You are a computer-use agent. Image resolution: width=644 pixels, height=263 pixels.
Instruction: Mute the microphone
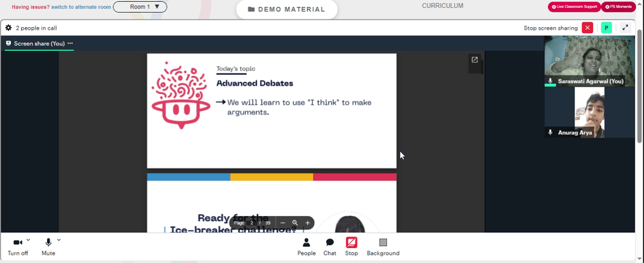[48, 248]
